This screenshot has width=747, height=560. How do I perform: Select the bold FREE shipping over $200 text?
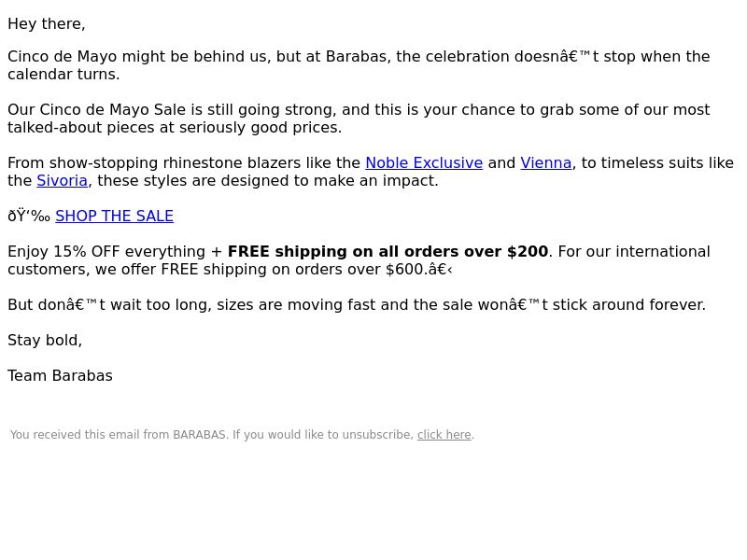coord(388,251)
